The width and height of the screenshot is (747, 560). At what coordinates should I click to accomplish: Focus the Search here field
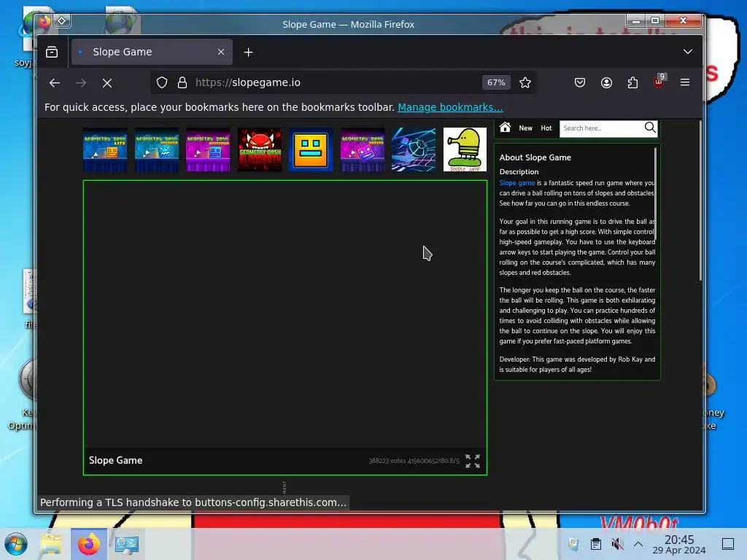pyautogui.click(x=601, y=128)
